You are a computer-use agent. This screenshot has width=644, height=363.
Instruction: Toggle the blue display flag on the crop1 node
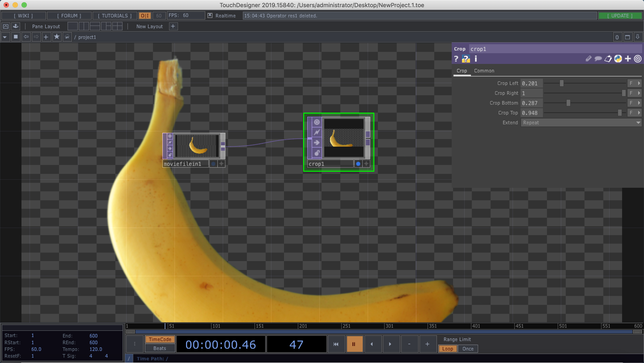tap(358, 164)
